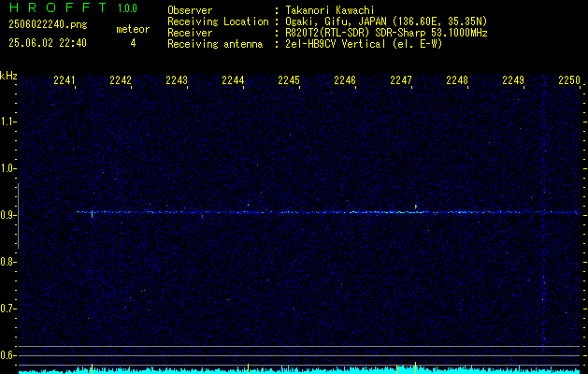
Task: Click the 0.8 kHz frequency label
Action: (8, 262)
